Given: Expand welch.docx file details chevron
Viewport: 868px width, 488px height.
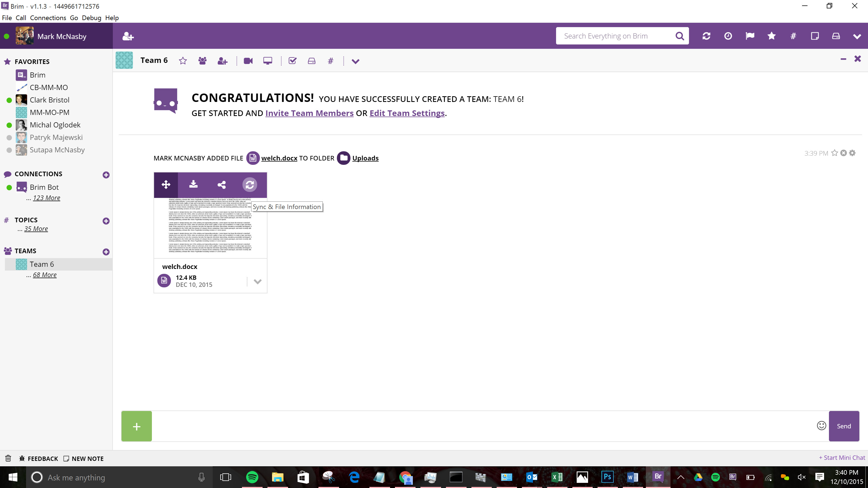Looking at the screenshot, I should coord(257,282).
